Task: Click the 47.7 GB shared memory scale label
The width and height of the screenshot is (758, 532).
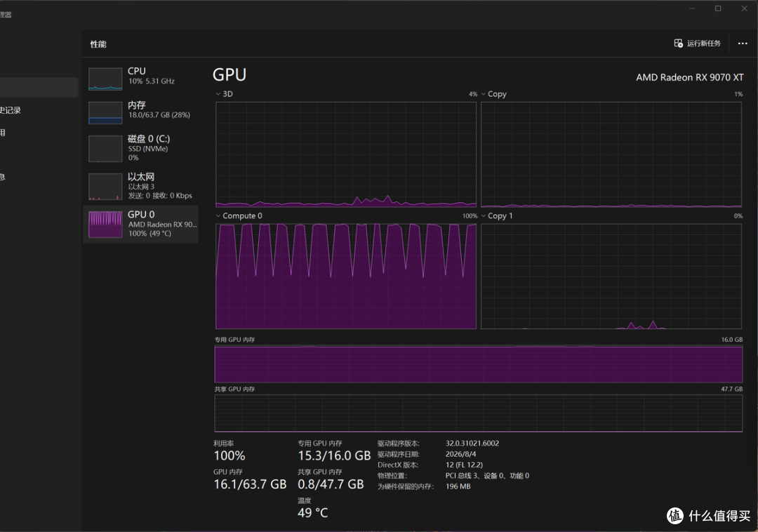Action: coord(732,389)
